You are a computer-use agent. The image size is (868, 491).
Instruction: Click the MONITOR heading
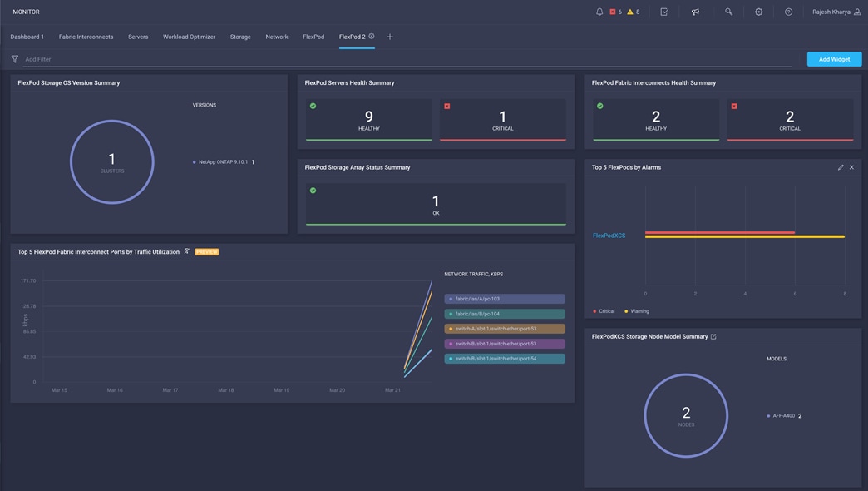26,12
